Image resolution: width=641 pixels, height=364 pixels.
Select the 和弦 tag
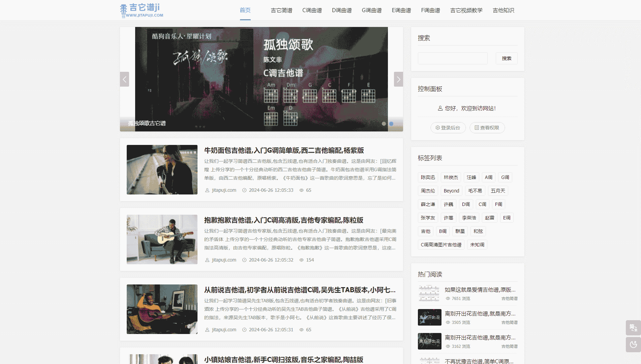coord(478,231)
